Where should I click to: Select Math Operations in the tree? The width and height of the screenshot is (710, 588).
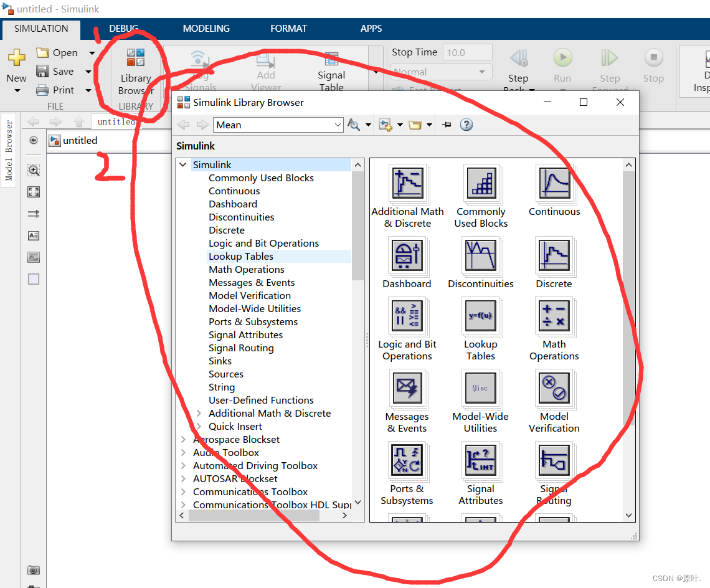coord(247,270)
